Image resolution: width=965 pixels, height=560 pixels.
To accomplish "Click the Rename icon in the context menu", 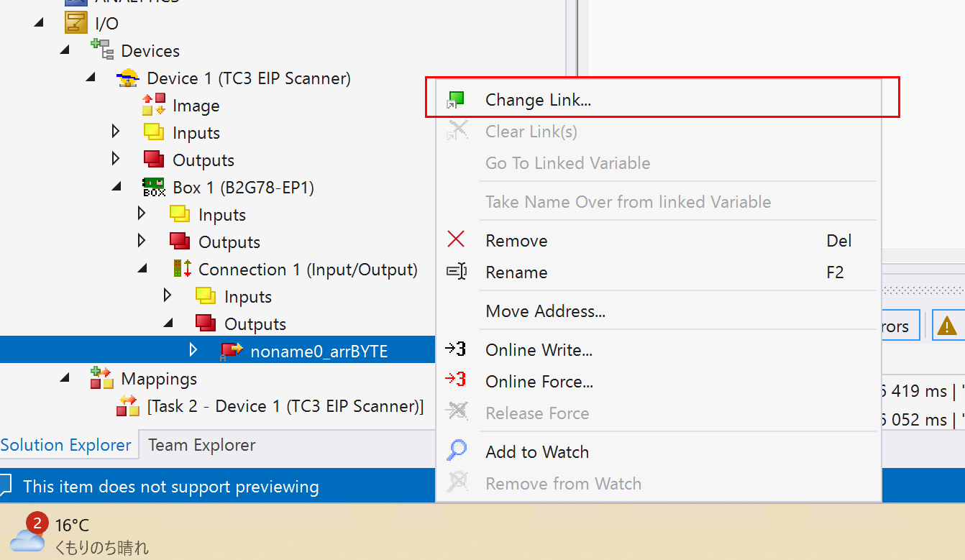I will 456,272.
